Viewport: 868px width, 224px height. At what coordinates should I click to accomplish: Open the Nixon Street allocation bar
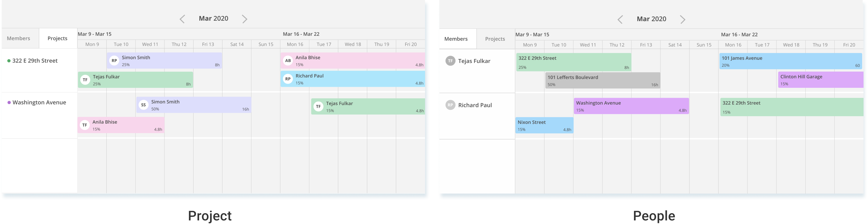click(544, 125)
